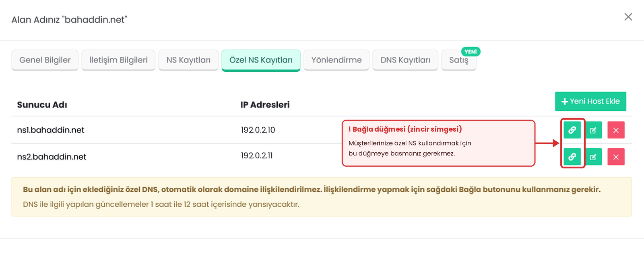Open the Satış tab
Image resolution: width=644 pixels, height=257 pixels.
pyautogui.click(x=459, y=60)
